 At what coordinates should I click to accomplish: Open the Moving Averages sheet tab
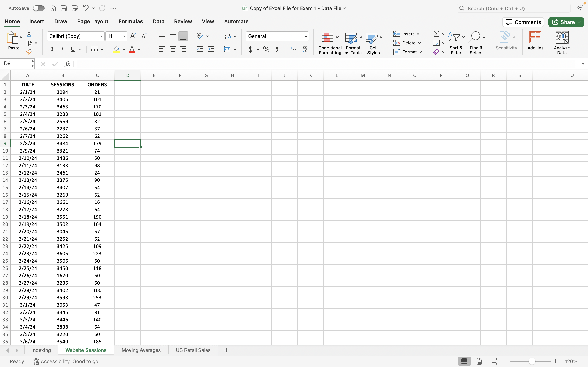click(141, 350)
